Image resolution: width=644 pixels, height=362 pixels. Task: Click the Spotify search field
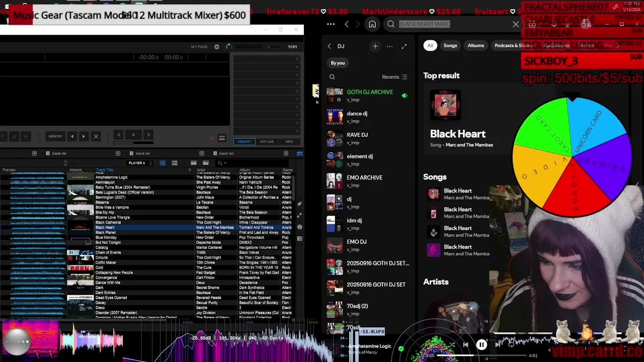(x=453, y=24)
